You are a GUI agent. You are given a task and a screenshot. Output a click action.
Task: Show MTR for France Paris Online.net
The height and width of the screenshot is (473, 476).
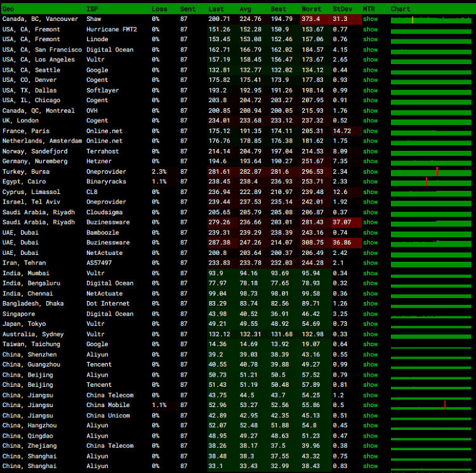click(371, 131)
